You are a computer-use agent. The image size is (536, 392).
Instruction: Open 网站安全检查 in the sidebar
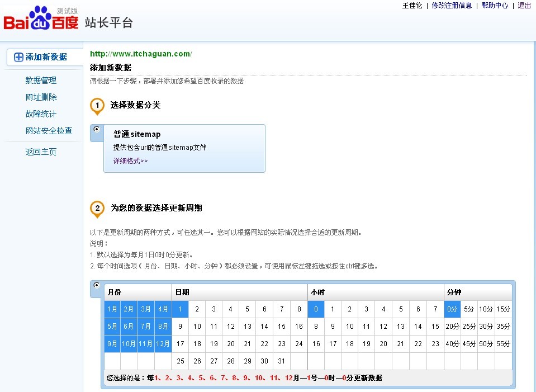(49, 131)
